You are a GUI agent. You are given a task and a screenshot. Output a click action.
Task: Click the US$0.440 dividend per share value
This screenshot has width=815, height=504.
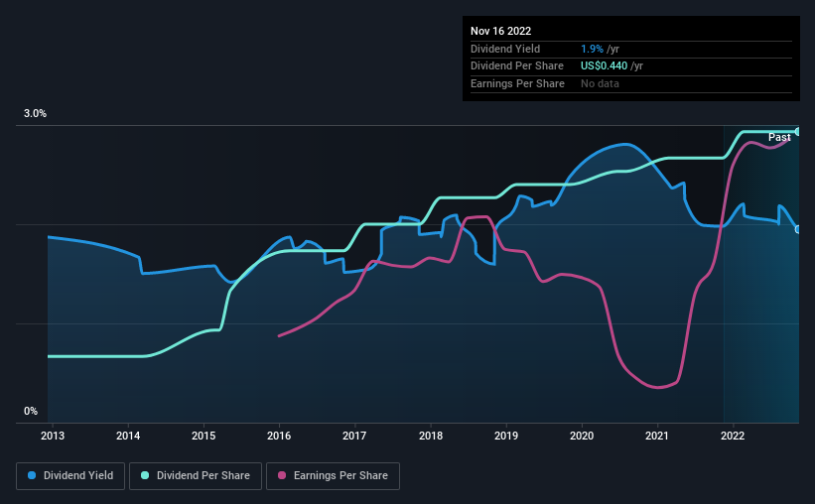pos(604,66)
